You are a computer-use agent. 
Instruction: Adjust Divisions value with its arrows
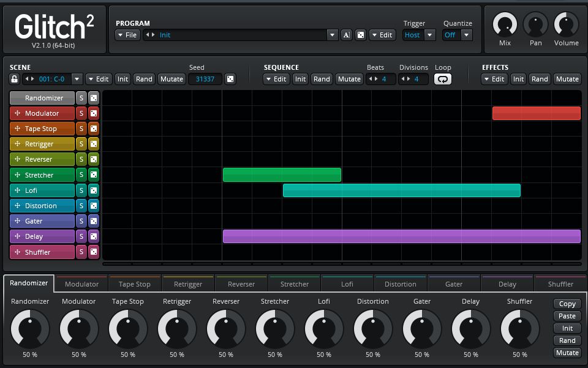(x=405, y=79)
